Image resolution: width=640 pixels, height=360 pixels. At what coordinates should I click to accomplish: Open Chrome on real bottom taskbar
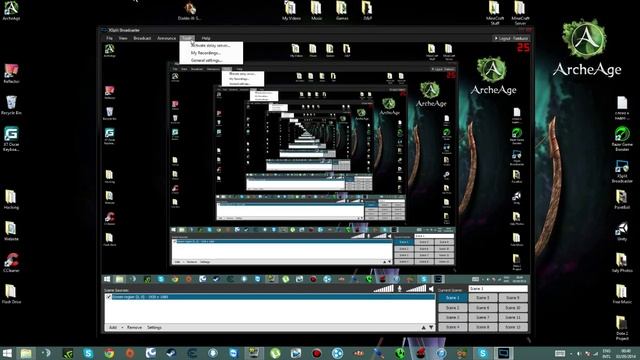click(x=109, y=353)
